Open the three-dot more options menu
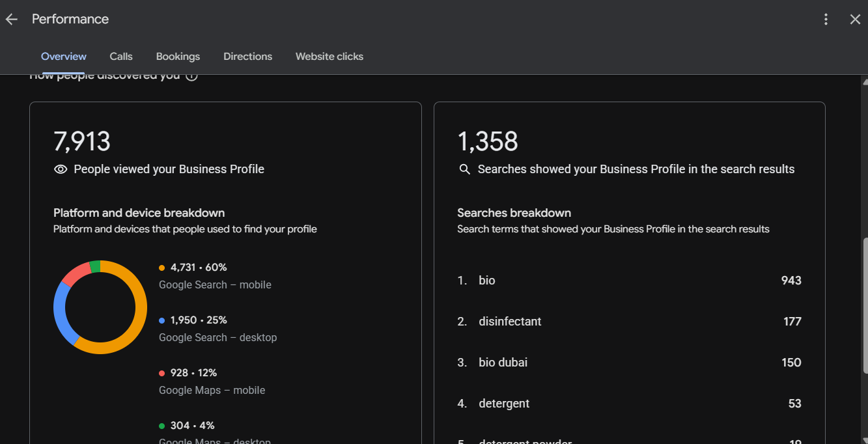This screenshot has width=868, height=444. tap(826, 20)
